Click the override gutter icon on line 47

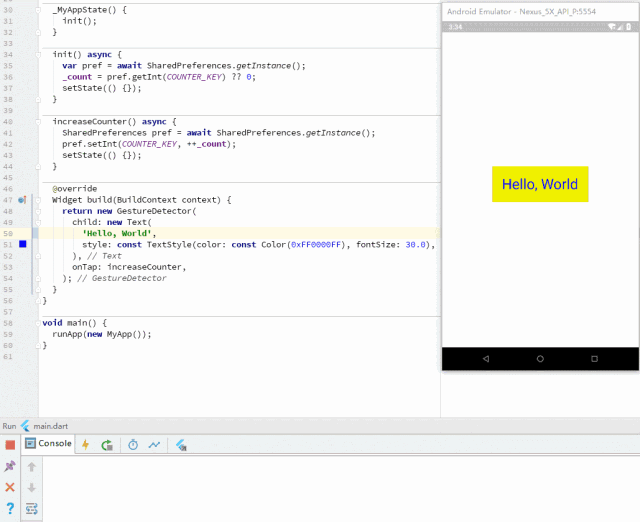coord(22,200)
